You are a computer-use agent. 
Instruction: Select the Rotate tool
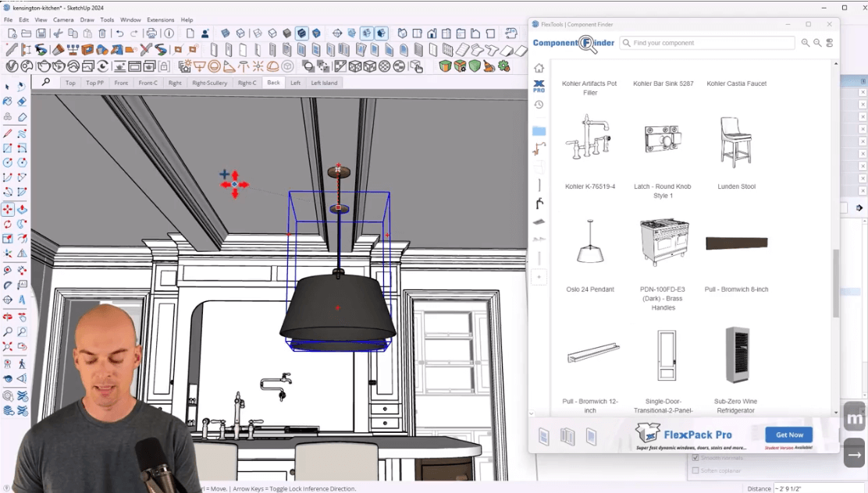8,224
